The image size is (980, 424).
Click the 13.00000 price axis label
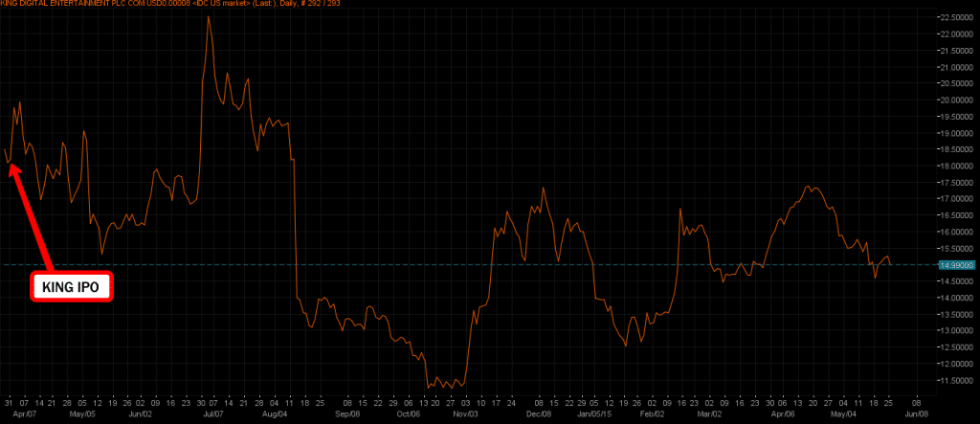(956, 330)
